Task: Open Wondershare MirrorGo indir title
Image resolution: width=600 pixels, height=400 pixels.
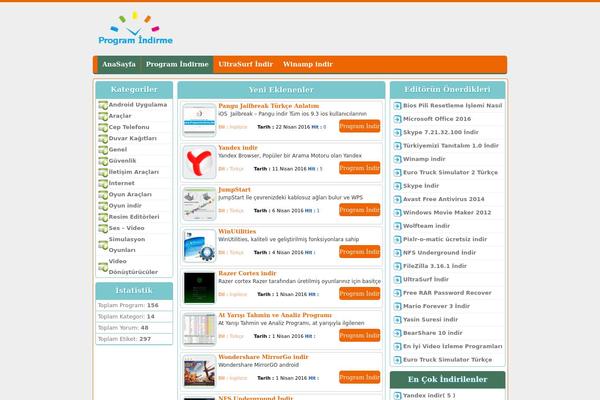Action: click(x=263, y=357)
